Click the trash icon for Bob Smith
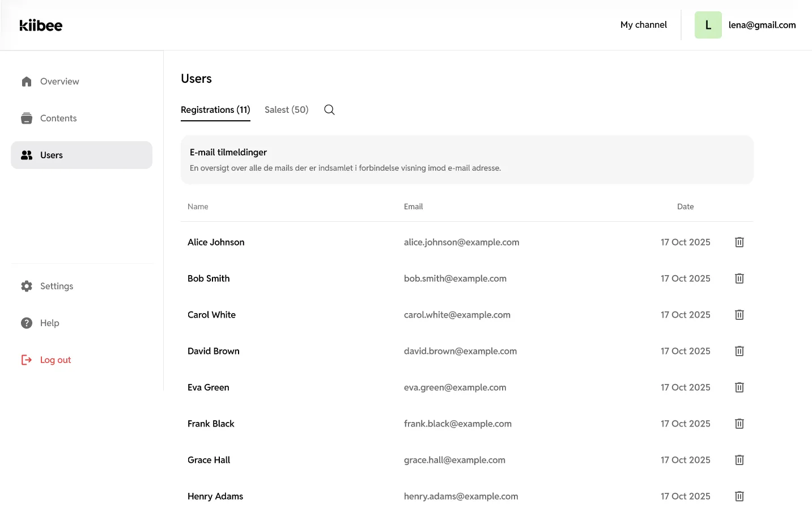 [739, 278]
